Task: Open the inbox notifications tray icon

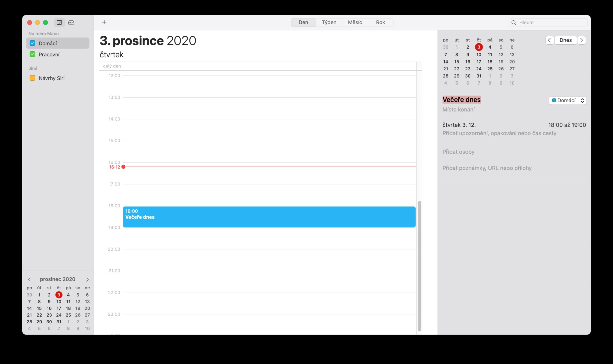Action: (71, 22)
